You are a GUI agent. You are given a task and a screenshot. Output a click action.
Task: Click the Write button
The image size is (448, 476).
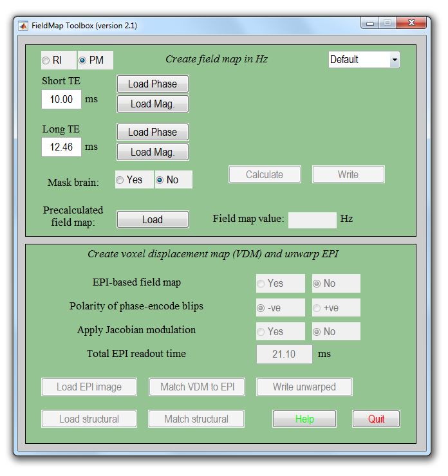[x=348, y=174]
